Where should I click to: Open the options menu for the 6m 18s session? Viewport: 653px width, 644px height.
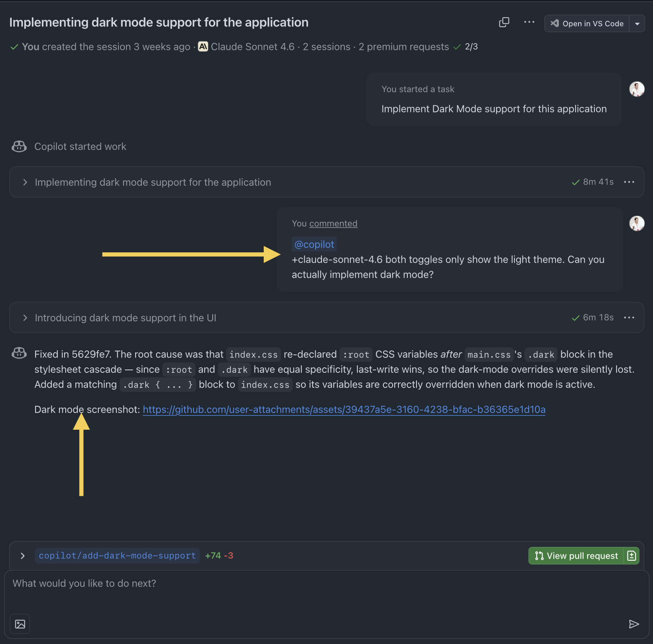point(629,318)
